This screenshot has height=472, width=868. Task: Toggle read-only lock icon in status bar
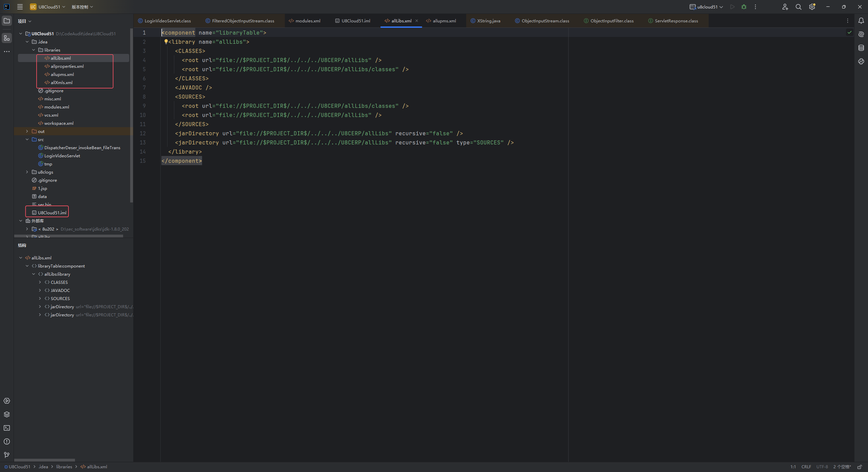[x=860, y=467]
